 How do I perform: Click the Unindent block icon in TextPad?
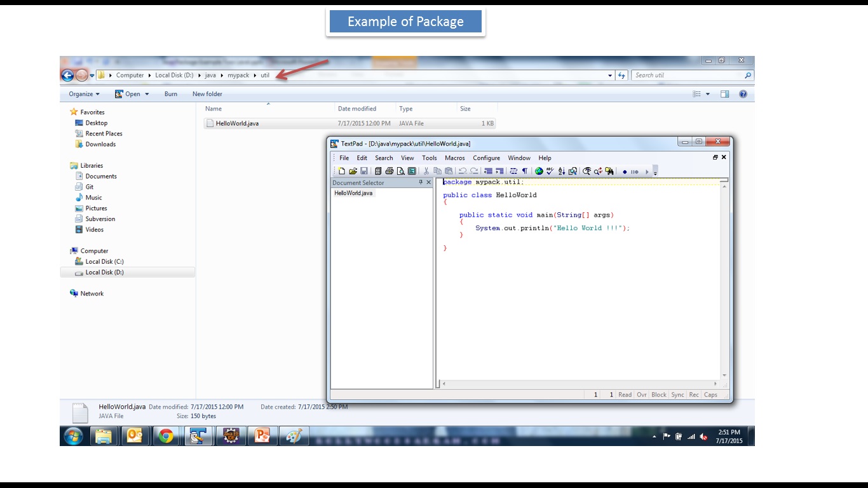[488, 171]
